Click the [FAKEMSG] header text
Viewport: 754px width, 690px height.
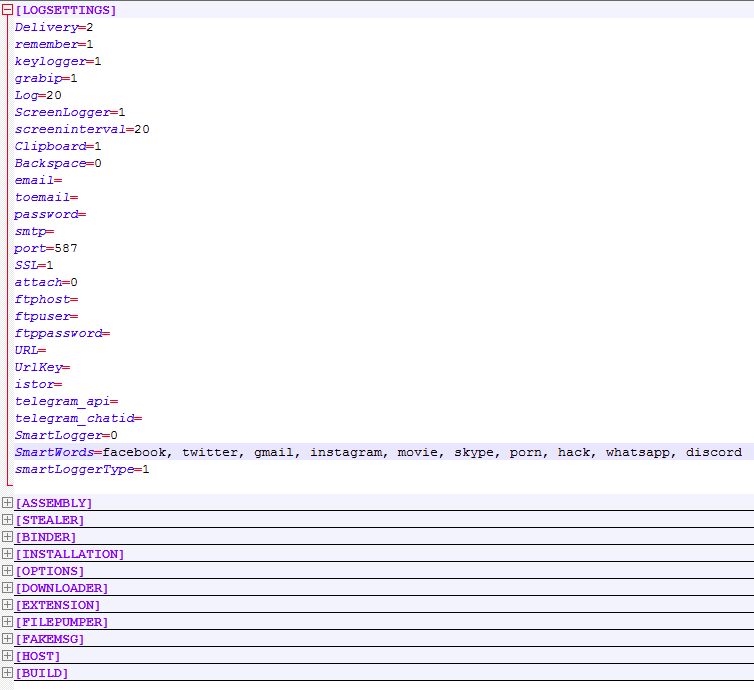click(50, 639)
